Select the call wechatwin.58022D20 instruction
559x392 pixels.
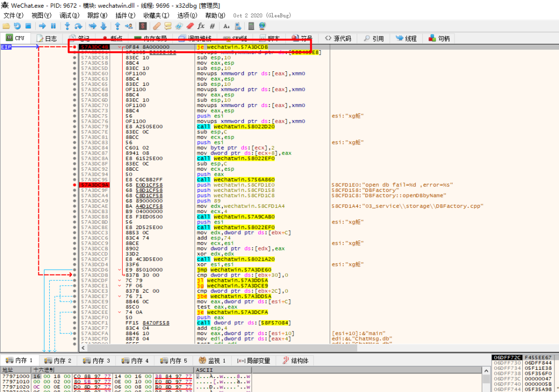pos(236,127)
